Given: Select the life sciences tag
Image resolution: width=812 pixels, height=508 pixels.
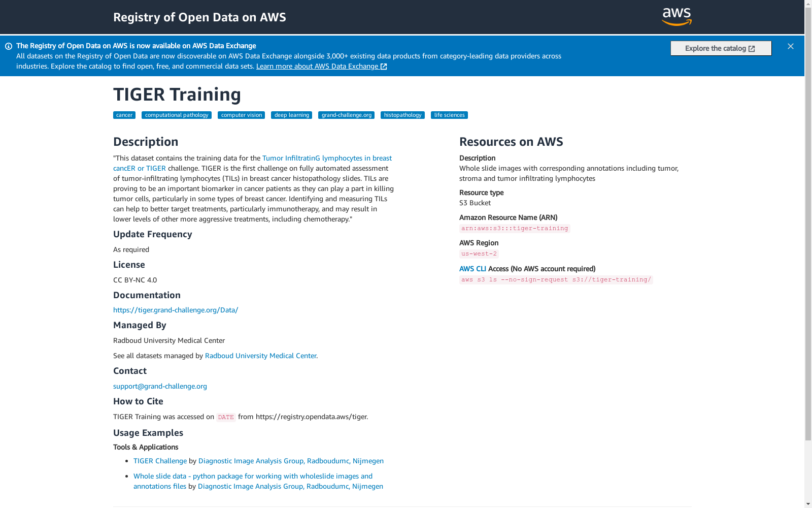Looking at the screenshot, I should (450, 115).
